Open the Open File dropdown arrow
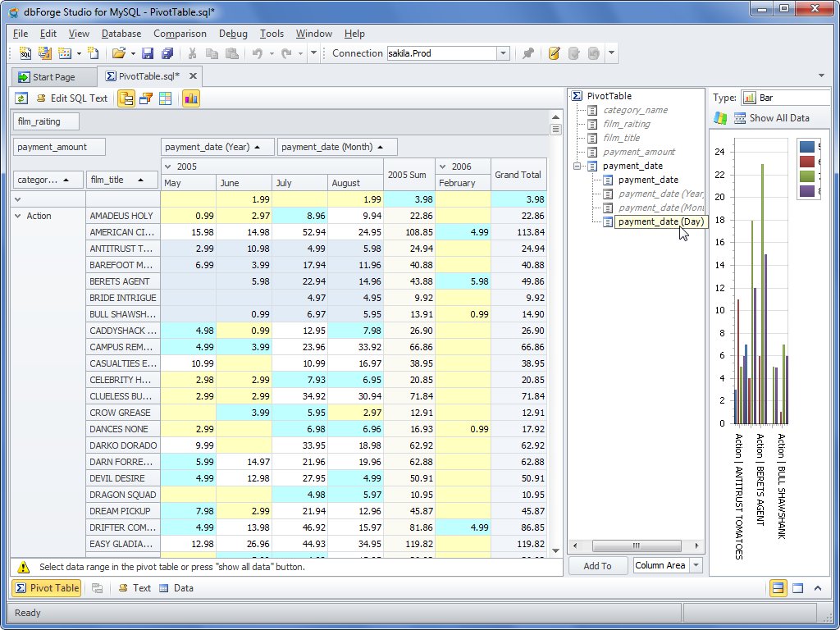The height and width of the screenshot is (630, 840). coord(133,53)
